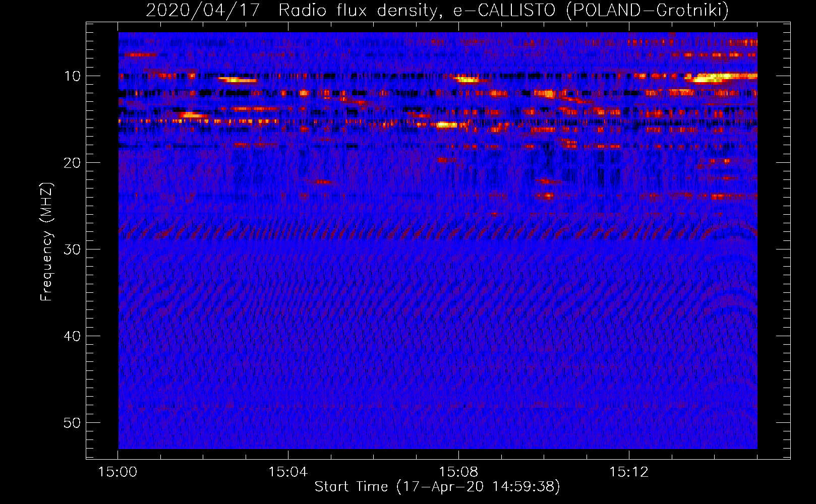816x504 pixels.
Task: Click the 40 frequency axis label
Action: pos(73,336)
